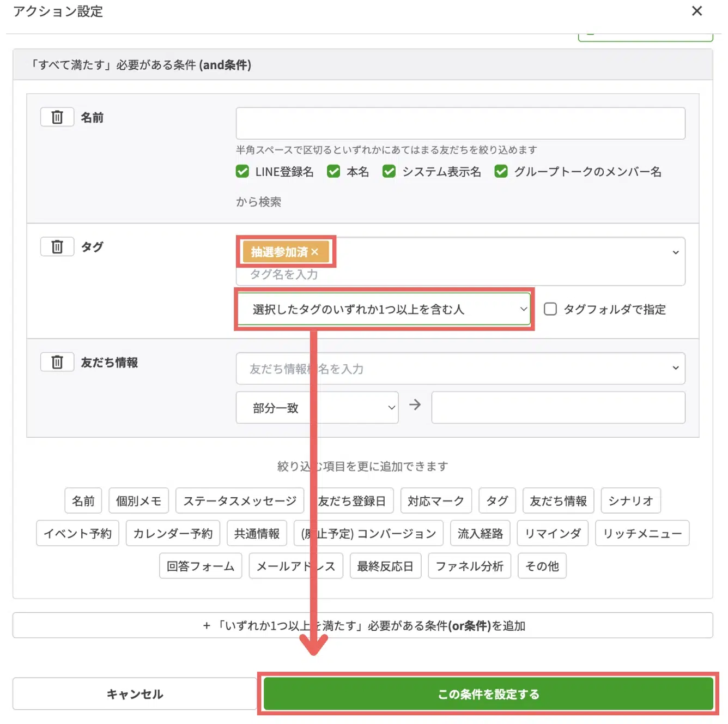Add 友だち情報 filter item button
728x724 pixels.
[559, 500]
